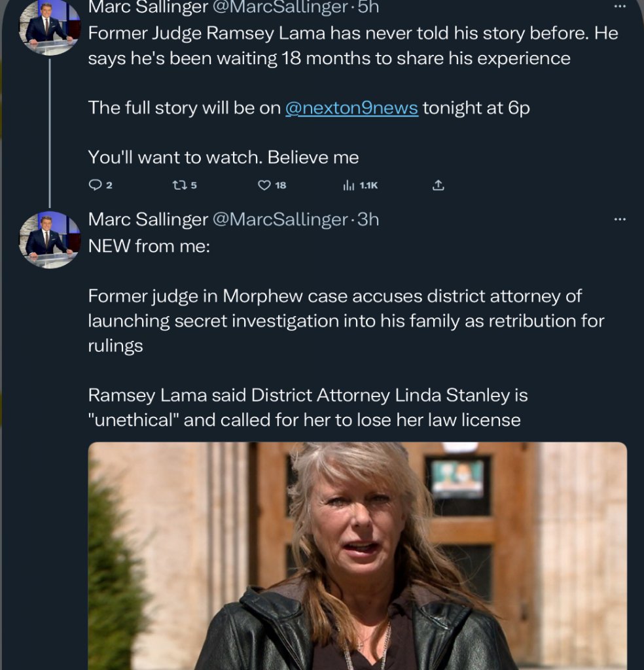Open tweet text starting "Former Judge Ramsey Lama"
The width and height of the screenshot is (644, 670).
[x=353, y=45]
